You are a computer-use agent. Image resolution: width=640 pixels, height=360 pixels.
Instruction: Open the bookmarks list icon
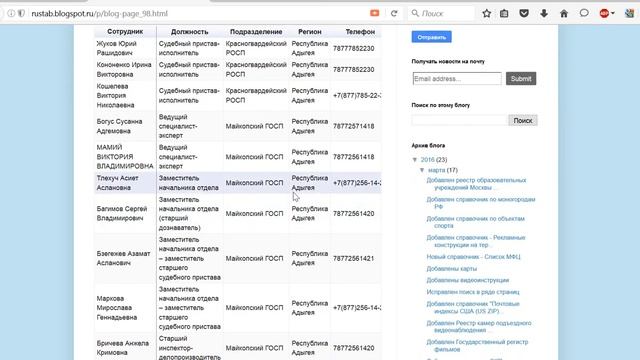[x=504, y=13]
